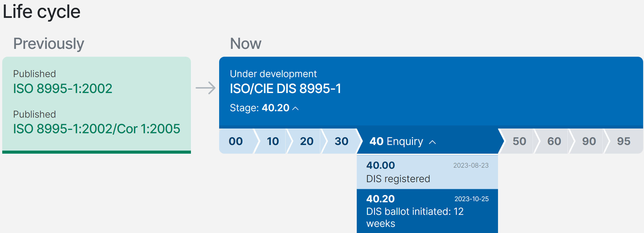This screenshot has height=233, width=644.
Task: Click the 2023-08-23 date
Action: (x=471, y=165)
